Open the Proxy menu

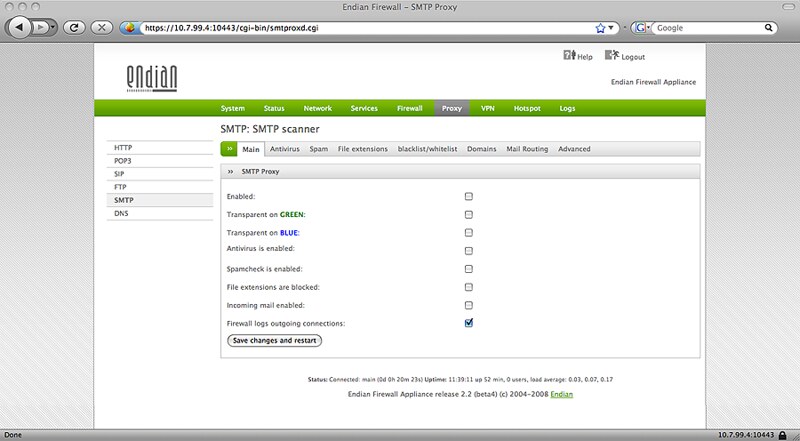(x=452, y=108)
